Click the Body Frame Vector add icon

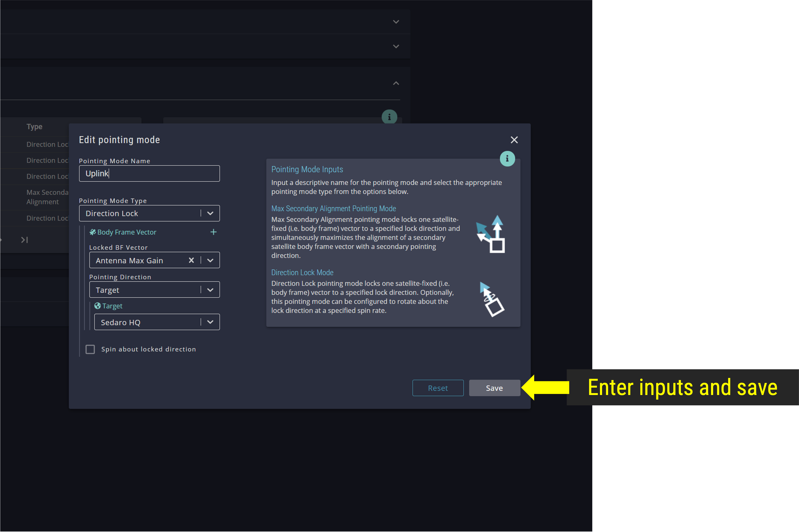point(213,232)
